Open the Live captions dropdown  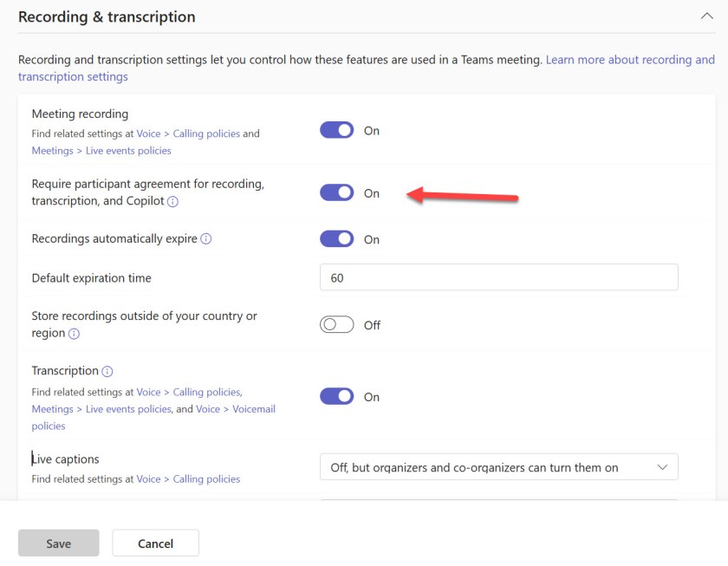coord(498,467)
